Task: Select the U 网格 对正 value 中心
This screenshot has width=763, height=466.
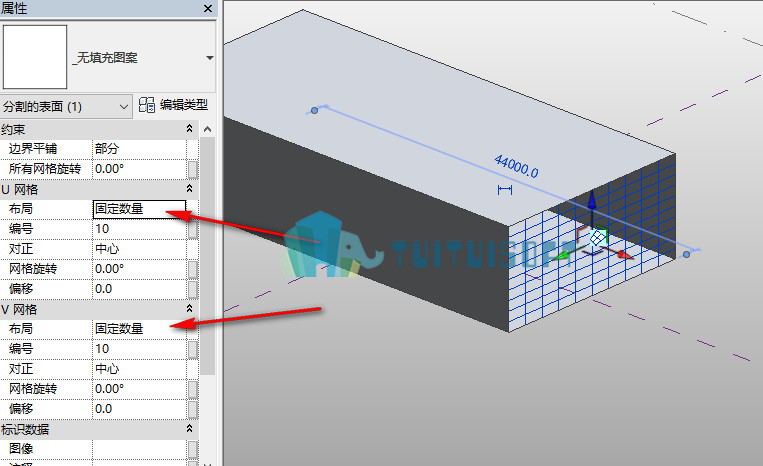Action: click(140, 249)
